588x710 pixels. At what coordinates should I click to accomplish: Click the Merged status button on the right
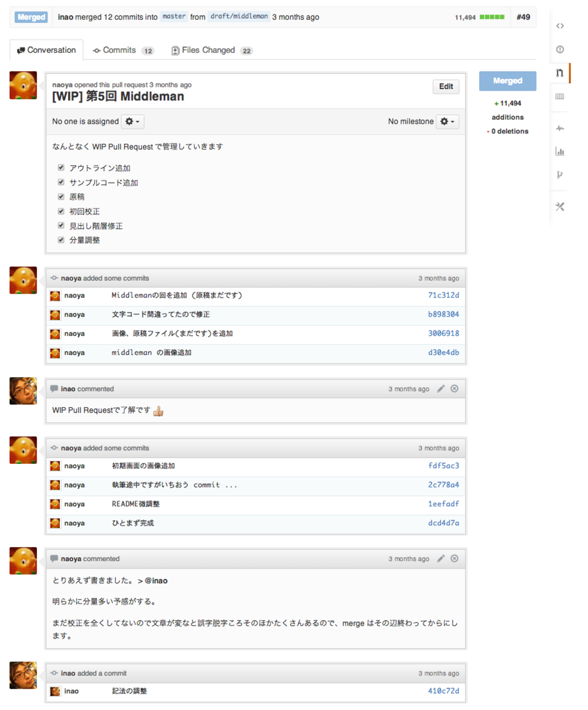507,81
